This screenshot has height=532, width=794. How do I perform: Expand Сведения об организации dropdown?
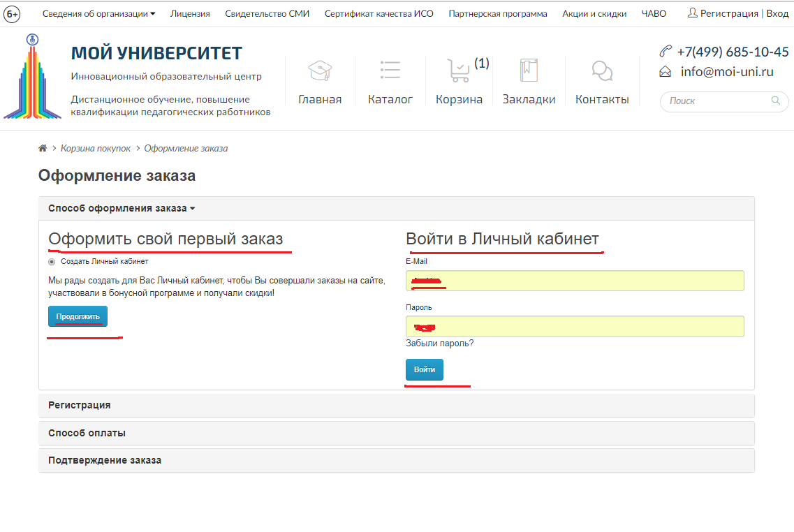click(x=98, y=14)
